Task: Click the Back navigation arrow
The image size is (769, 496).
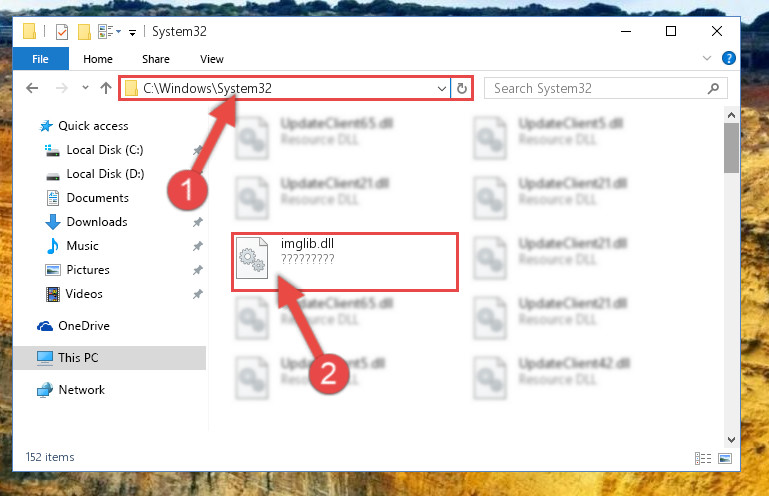Action: [x=32, y=88]
